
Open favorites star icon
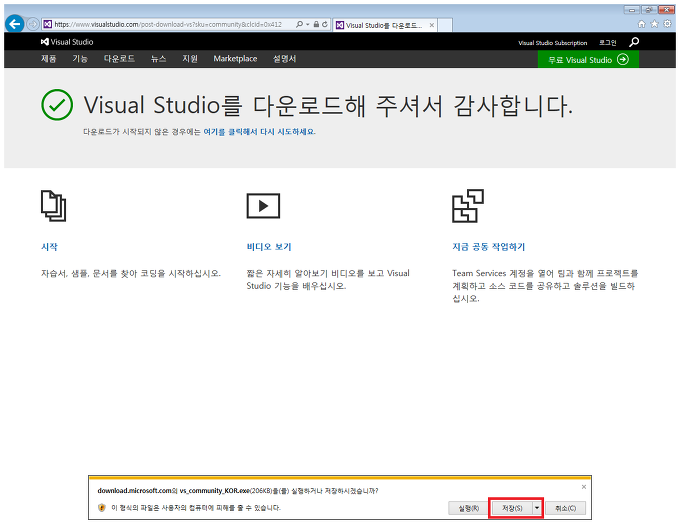pyautogui.click(x=654, y=24)
